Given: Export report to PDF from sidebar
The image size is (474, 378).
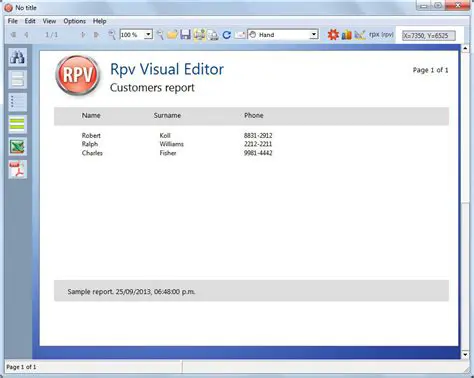Looking at the screenshot, I should coord(17,169).
